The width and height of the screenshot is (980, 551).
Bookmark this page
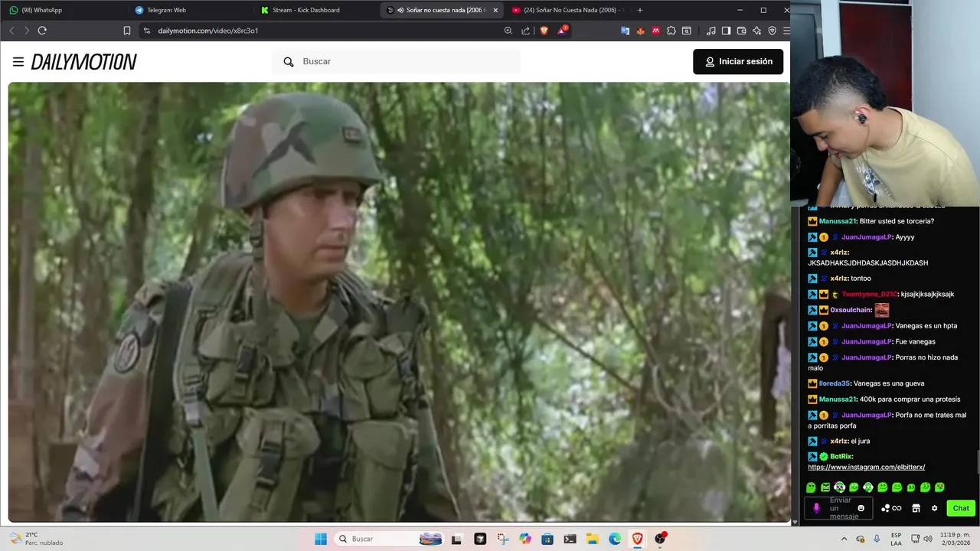127,31
